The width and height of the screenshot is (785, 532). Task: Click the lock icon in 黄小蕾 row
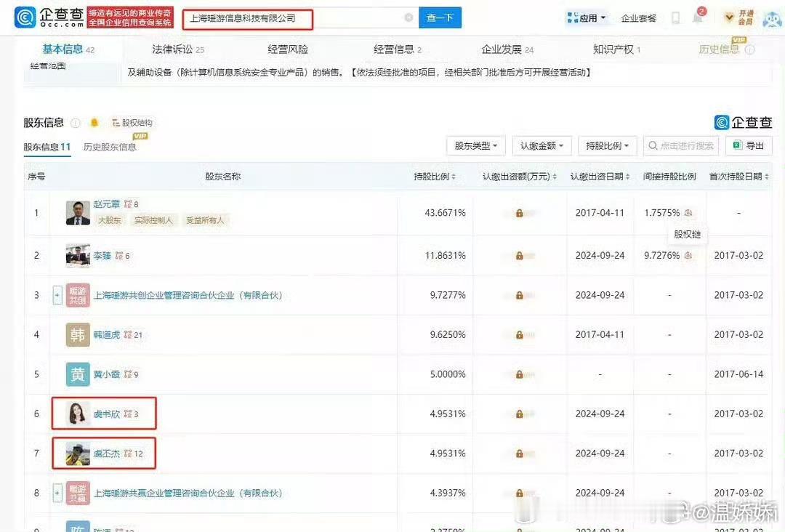point(519,374)
